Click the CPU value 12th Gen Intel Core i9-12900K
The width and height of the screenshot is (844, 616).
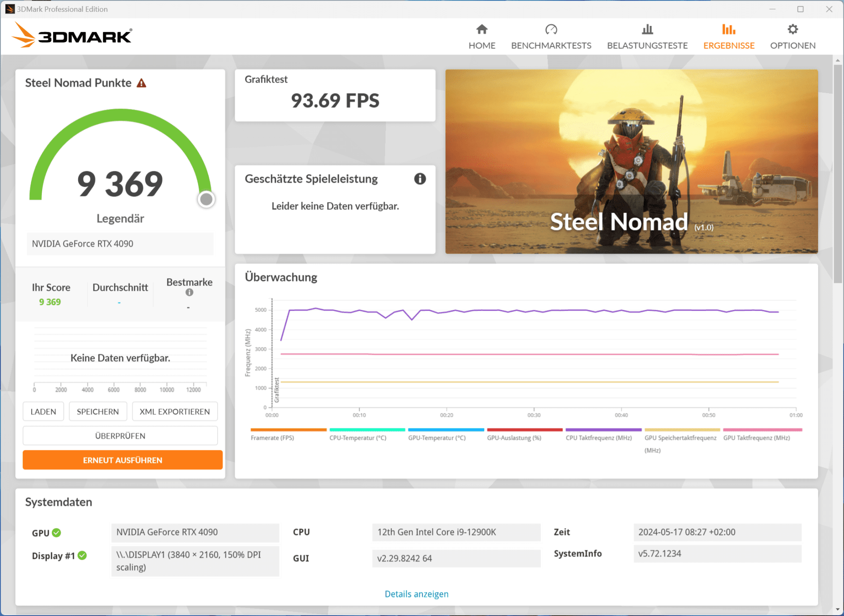coord(456,532)
